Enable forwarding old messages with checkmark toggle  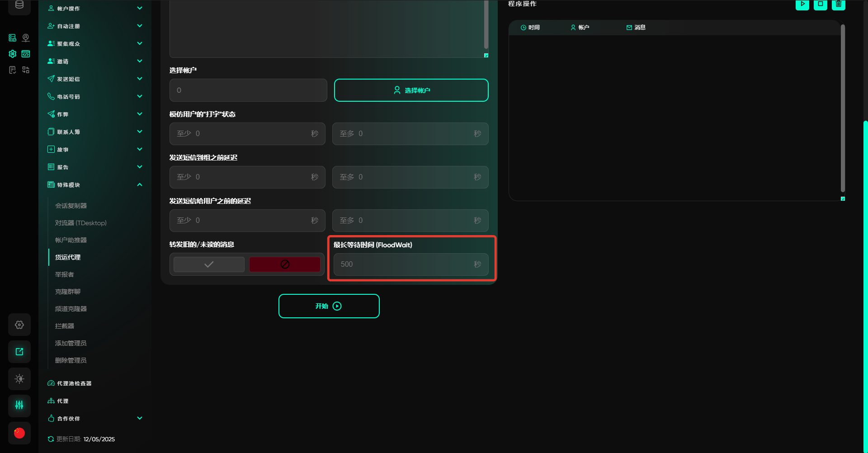pos(209,264)
